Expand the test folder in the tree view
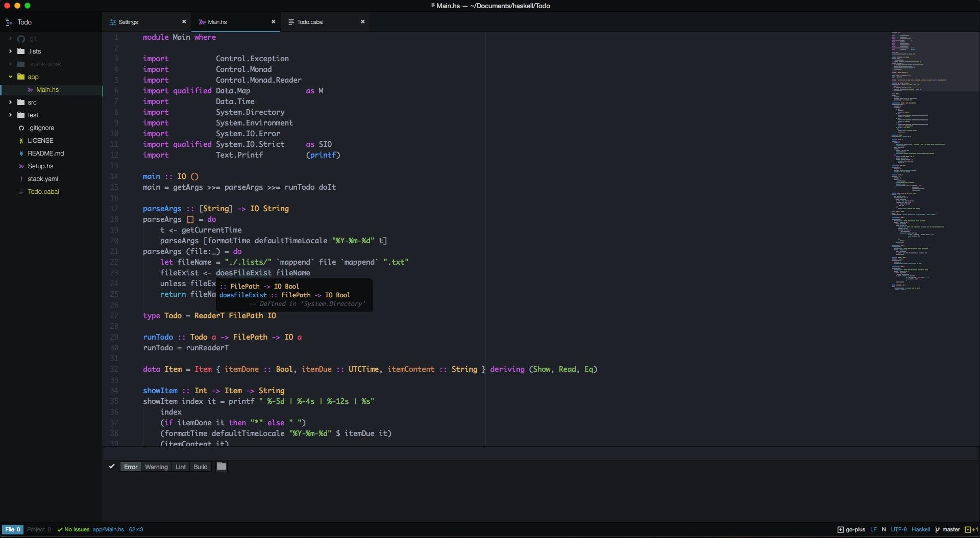Screen dimensions: 980x538 (10, 115)
